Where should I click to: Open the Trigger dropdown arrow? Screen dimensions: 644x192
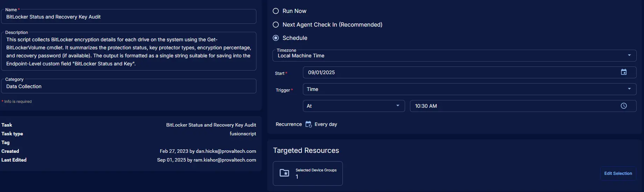pos(629,89)
